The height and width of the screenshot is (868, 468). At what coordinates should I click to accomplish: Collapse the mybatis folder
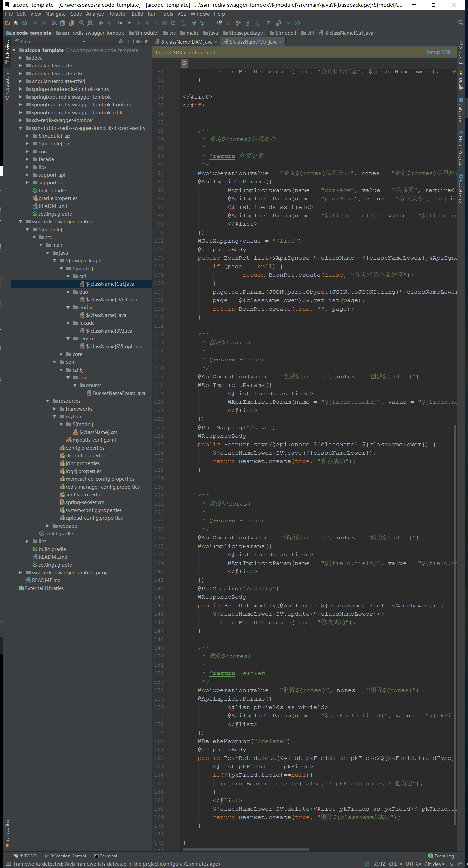(54, 416)
